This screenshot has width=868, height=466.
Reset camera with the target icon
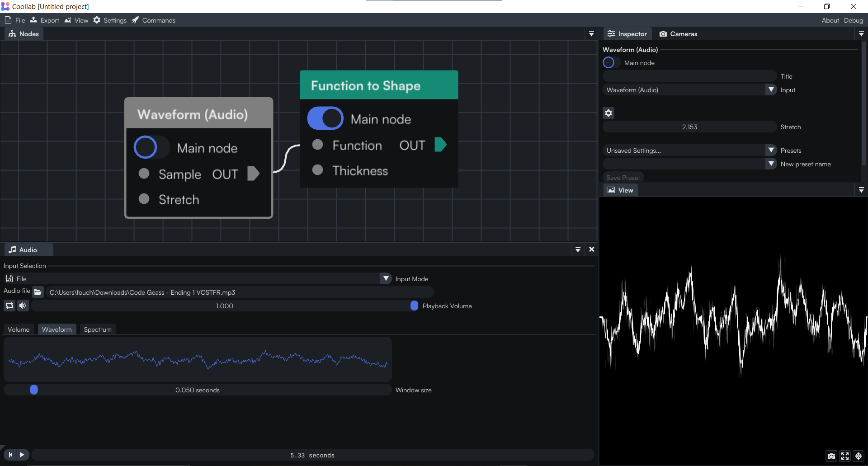click(859, 457)
